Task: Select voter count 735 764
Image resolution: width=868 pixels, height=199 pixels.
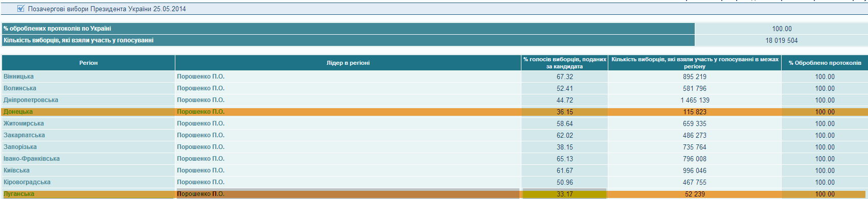Action: (x=695, y=147)
